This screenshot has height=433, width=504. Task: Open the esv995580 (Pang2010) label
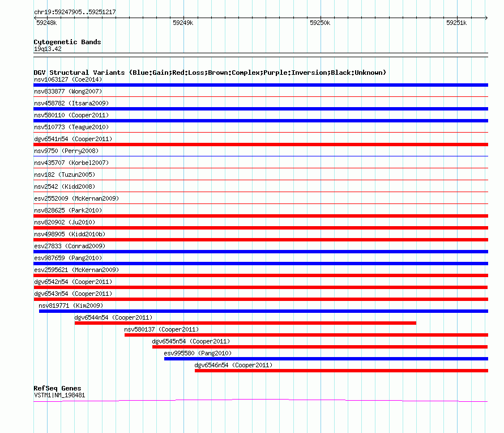coord(198,353)
